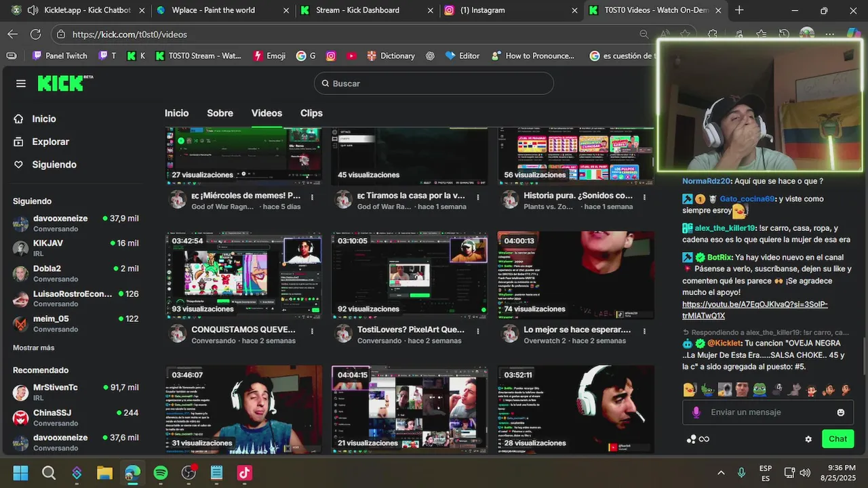The image size is (868, 488).
Task: Click the channel points bubbles icon
Action: (691, 439)
